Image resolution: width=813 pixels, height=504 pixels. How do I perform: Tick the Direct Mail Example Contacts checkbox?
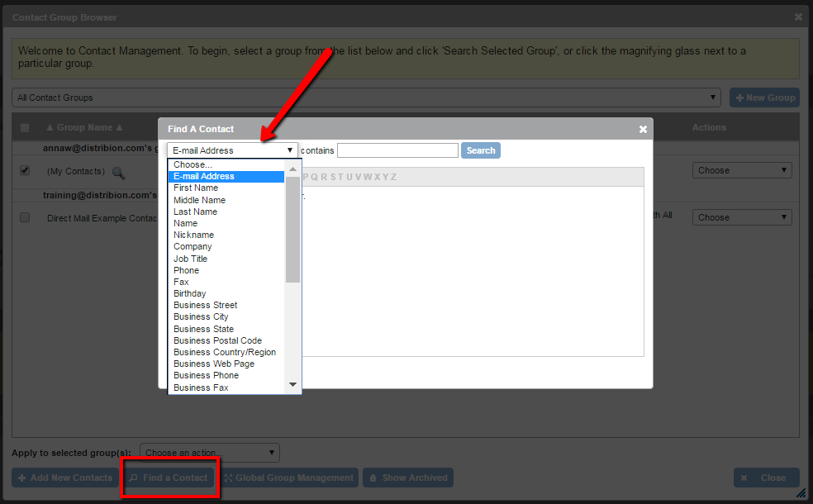[25, 217]
